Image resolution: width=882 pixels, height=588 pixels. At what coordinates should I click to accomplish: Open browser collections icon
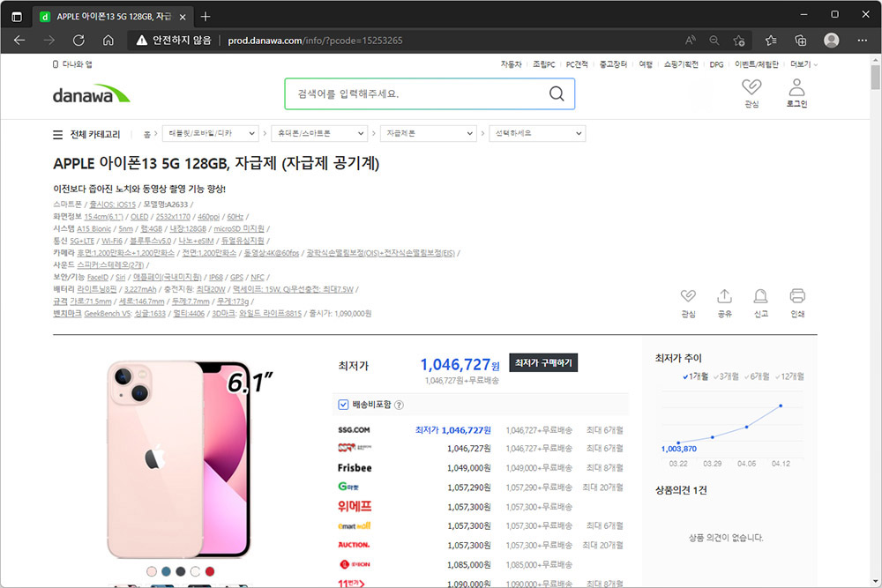[x=801, y=40]
